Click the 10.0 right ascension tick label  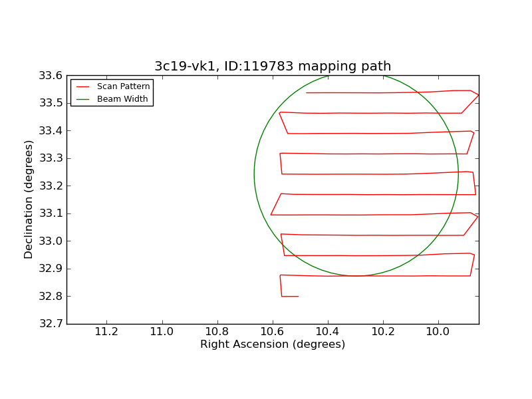tap(438, 331)
